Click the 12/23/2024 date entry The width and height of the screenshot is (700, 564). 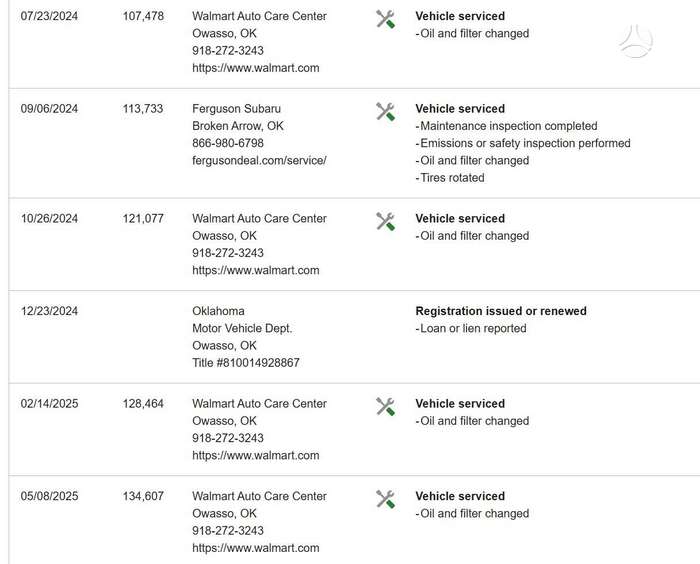click(x=49, y=311)
